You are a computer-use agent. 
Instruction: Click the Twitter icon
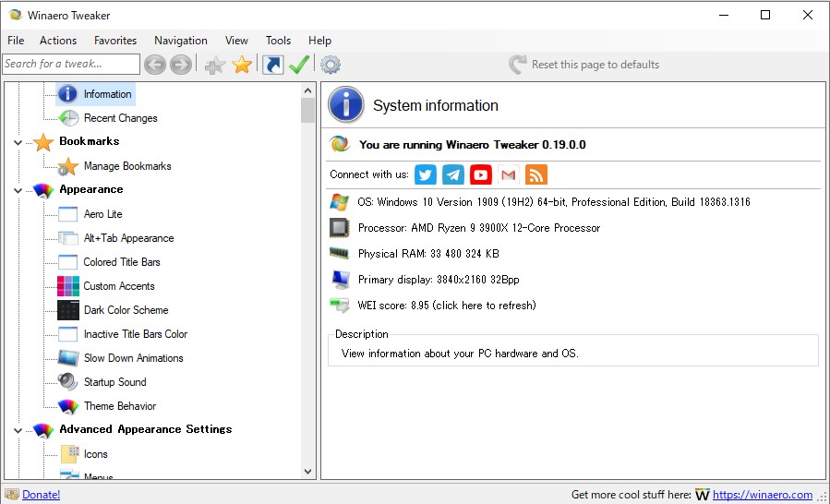pyautogui.click(x=425, y=174)
